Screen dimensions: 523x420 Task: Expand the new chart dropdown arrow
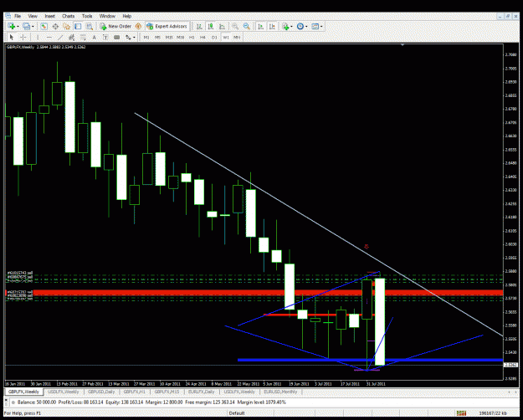click(18, 26)
